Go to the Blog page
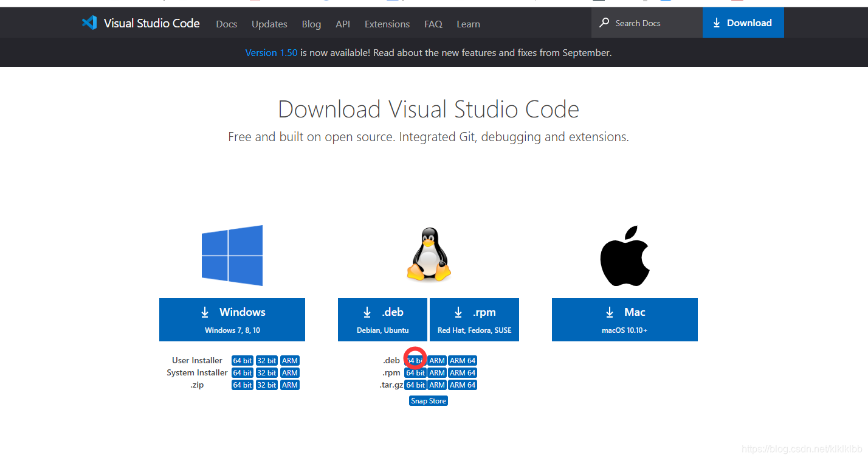 (x=311, y=24)
